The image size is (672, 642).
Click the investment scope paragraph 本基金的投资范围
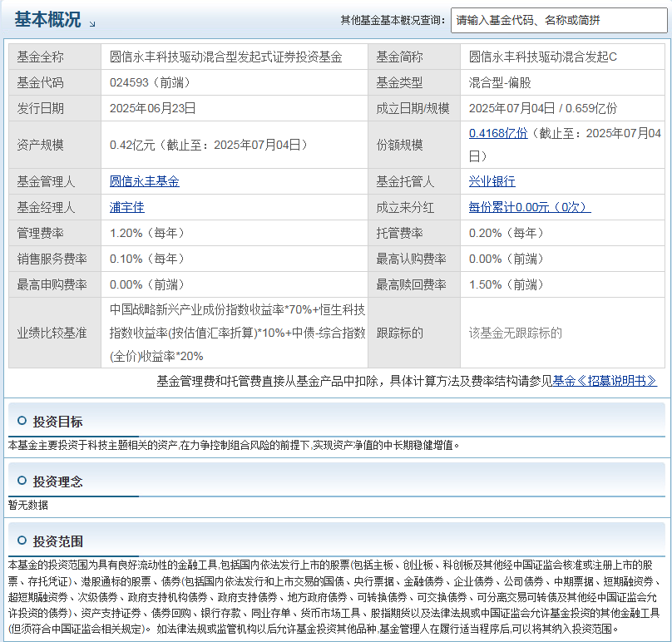pos(334,596)
